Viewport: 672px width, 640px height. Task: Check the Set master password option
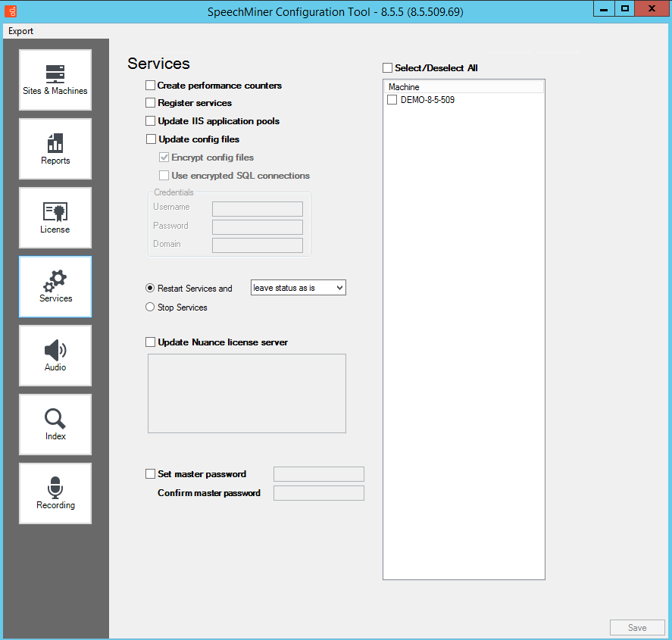click(x=150, y=474)
